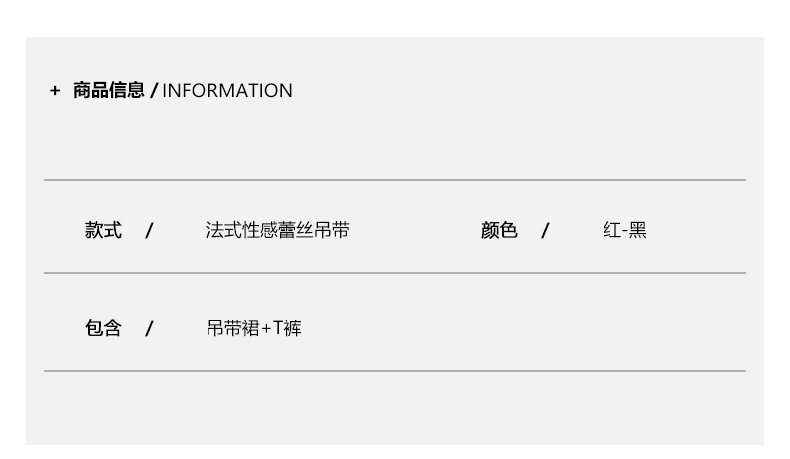Click the slash after 包含
790x459 pixels.
149,328
